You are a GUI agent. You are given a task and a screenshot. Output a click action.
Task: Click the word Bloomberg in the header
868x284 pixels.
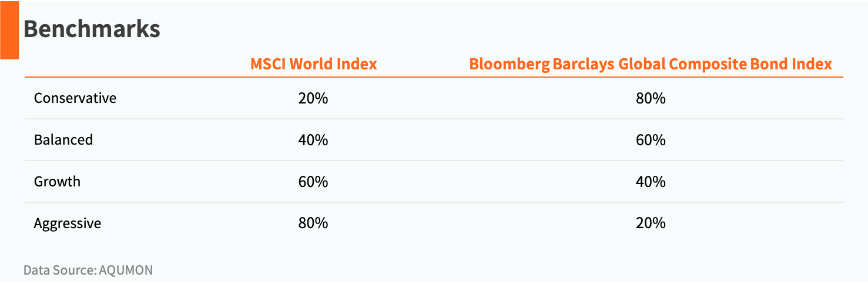(509, 64)
